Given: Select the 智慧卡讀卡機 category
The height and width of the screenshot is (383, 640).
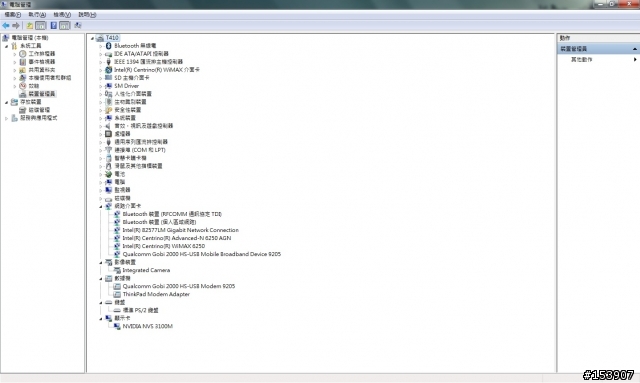Looking at the screenshot, I should [x=130, y=158].
